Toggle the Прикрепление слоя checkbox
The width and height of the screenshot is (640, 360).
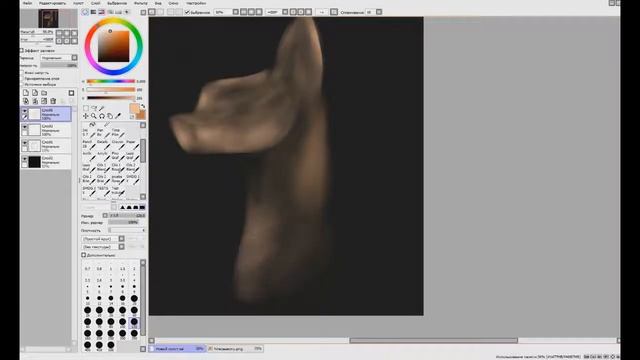click(x=22, y=78)
